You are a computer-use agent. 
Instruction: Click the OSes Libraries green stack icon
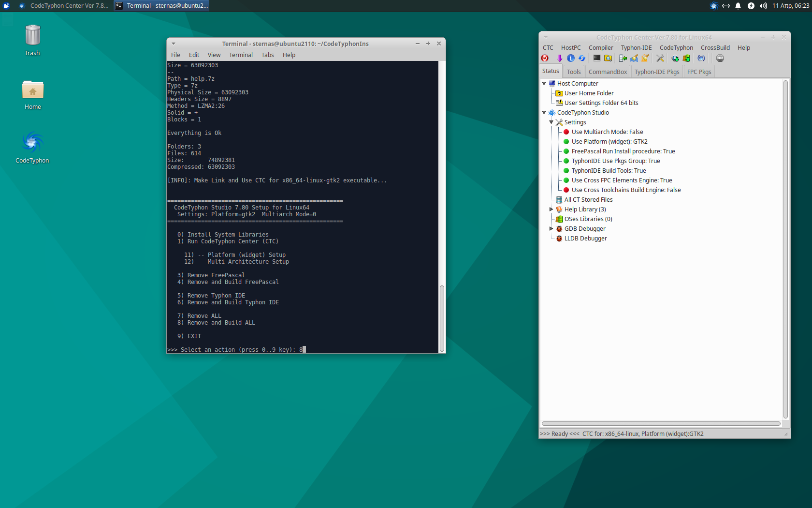559,219
